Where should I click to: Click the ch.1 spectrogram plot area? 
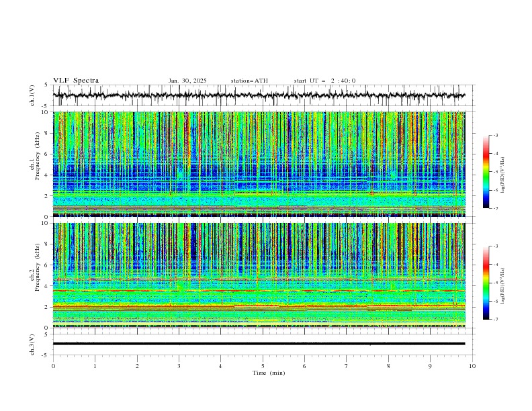(259, 164)
